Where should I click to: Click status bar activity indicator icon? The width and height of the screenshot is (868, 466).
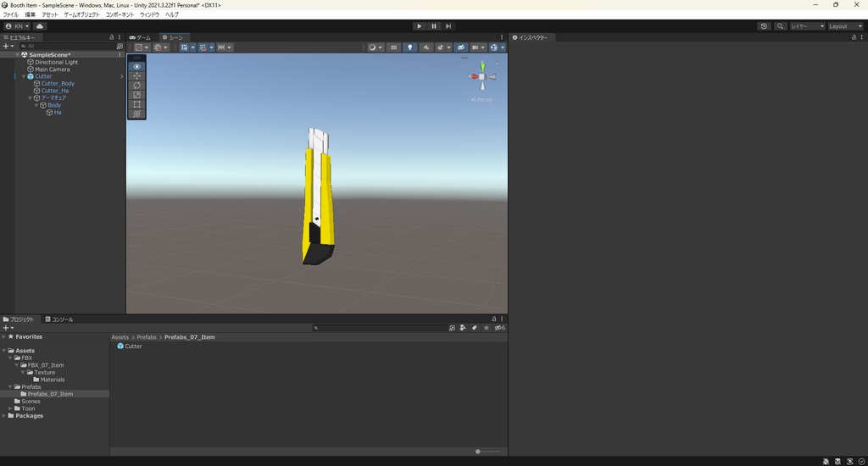tap(861, 461)
